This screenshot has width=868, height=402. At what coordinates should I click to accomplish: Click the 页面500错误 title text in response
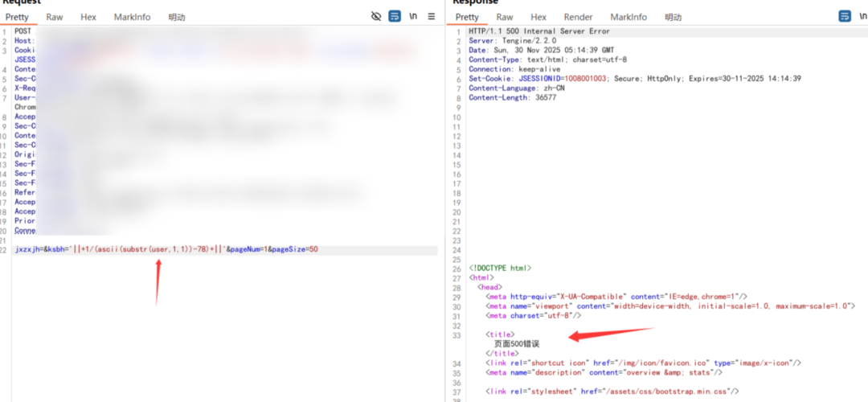pos(517,343)
